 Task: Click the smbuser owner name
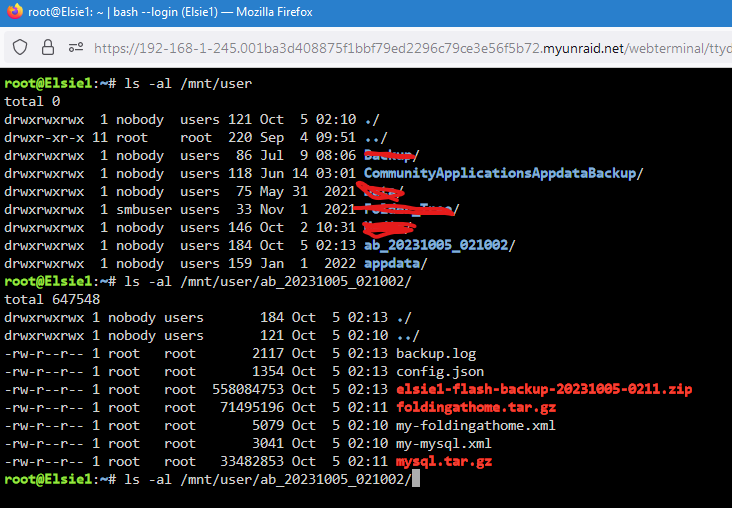coord(144,209)
